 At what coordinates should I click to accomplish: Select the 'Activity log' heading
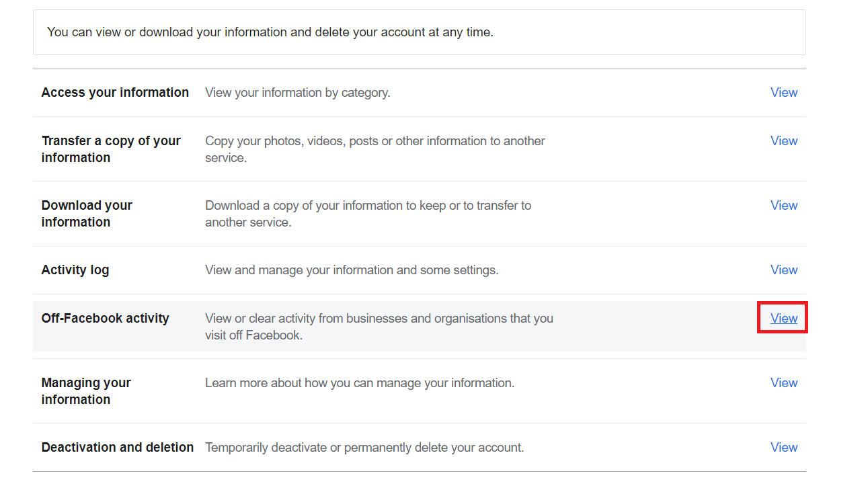(x=75, y=270)
